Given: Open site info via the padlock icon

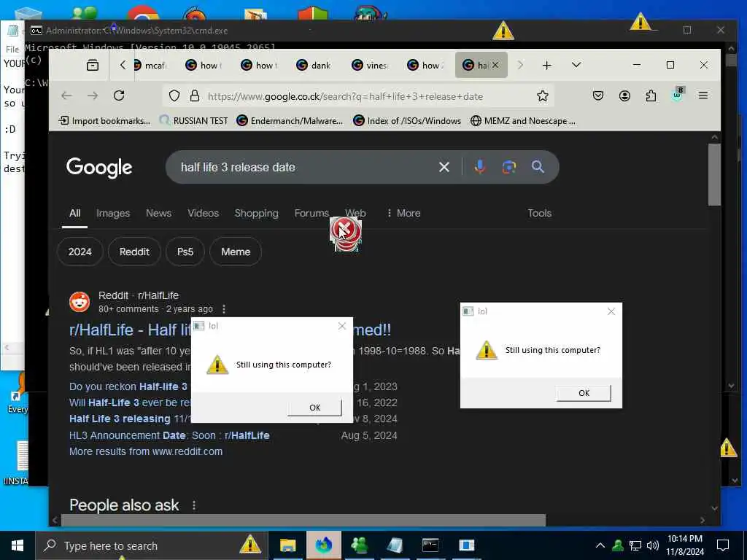Looking at the screenshot, I should pos(194,96).
